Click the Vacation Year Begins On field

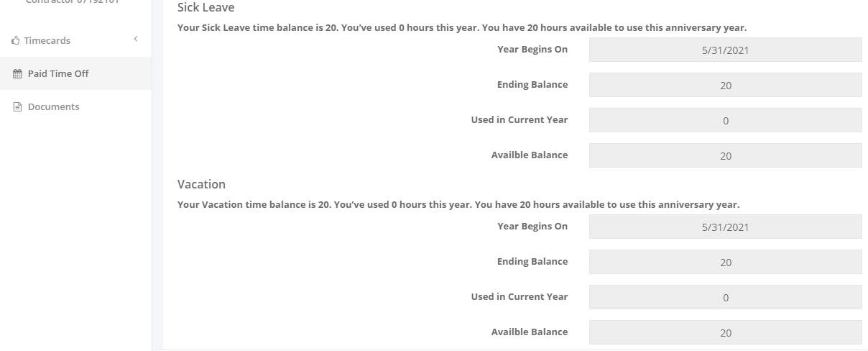725,227
